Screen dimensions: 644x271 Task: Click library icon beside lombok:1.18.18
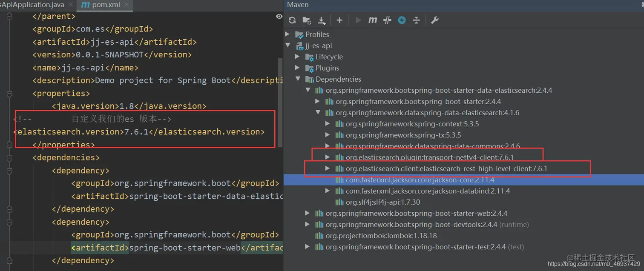pyautogui.click(x=319, y=236)
